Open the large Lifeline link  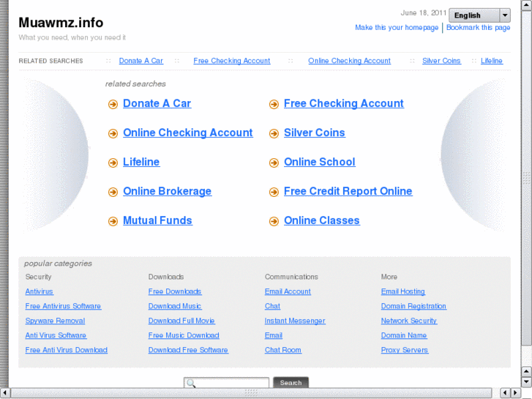(141, 162)
